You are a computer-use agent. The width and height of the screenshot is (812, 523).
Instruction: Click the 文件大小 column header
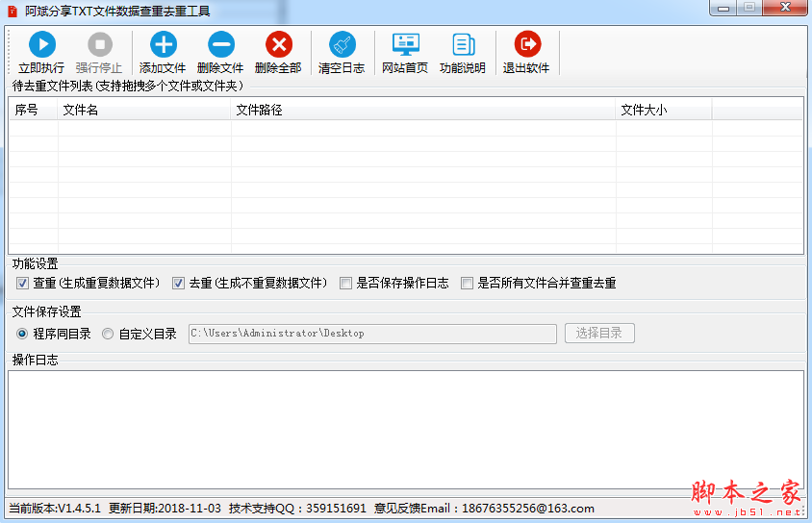[664, 110]
